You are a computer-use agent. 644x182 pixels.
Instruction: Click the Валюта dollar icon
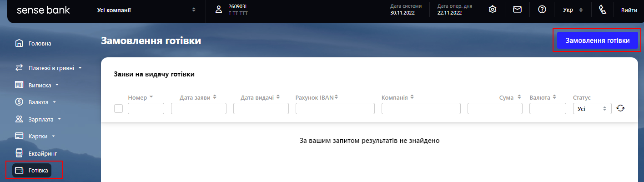(19, 102)
